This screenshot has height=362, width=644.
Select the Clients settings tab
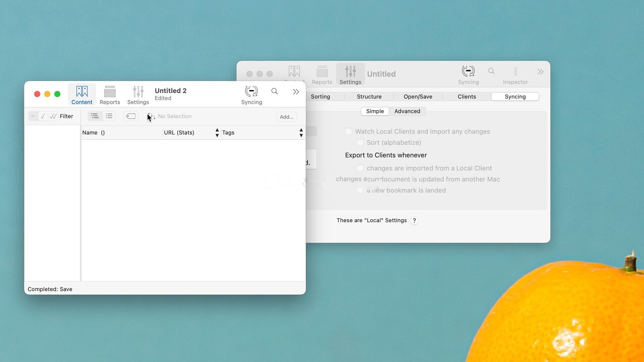[467, 97]
